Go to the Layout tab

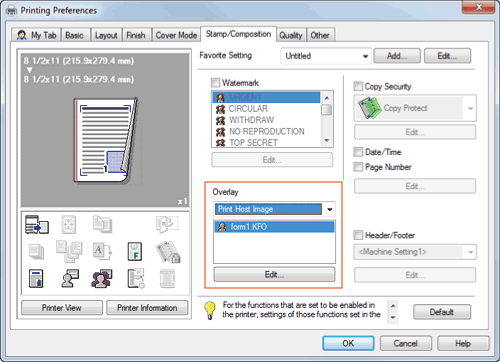pos(106,35)
